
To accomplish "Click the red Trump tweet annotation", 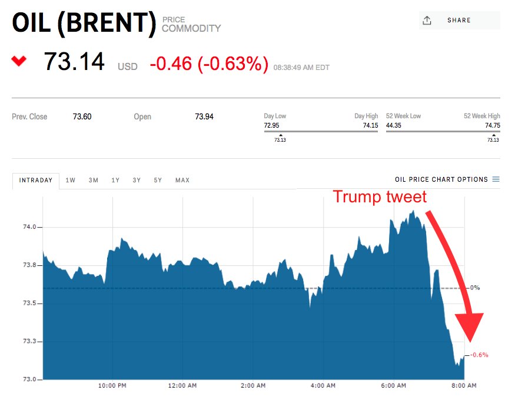I will pos(380,197).
